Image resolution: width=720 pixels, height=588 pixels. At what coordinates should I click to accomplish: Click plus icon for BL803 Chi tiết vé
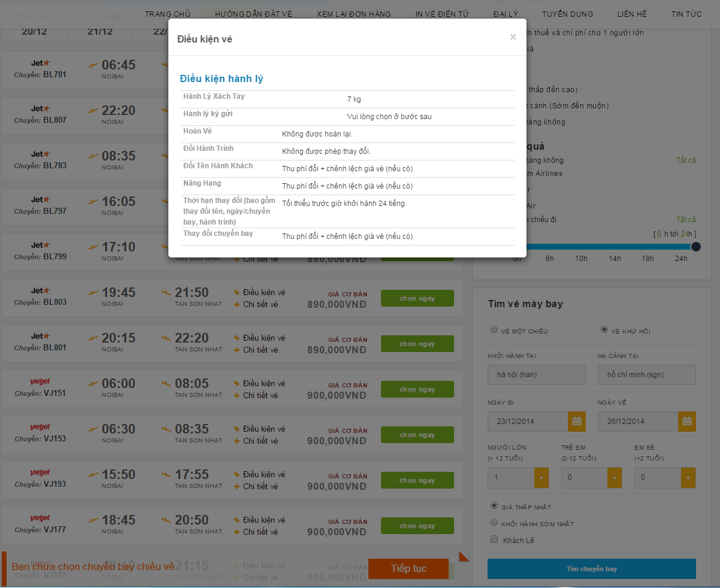click(237, 304)
